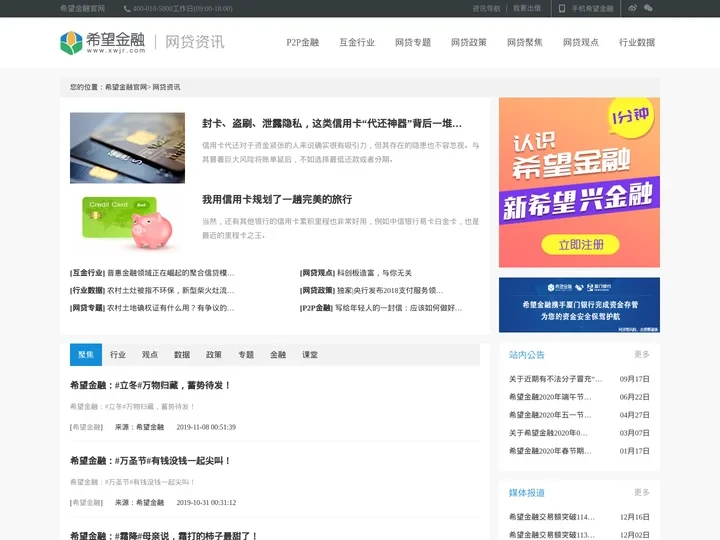Open the 网贷专题 navigation item
Viewport: 720px width, 540px height.
[x=413, y=42]
